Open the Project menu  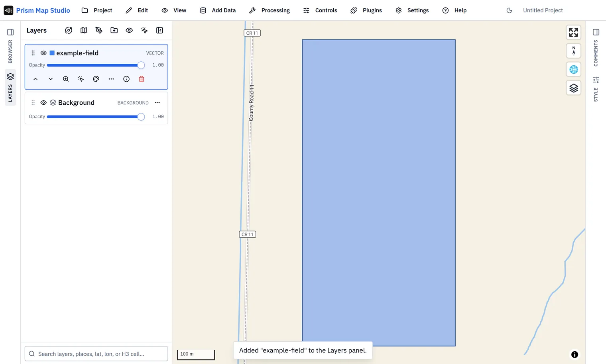point(97,10)
